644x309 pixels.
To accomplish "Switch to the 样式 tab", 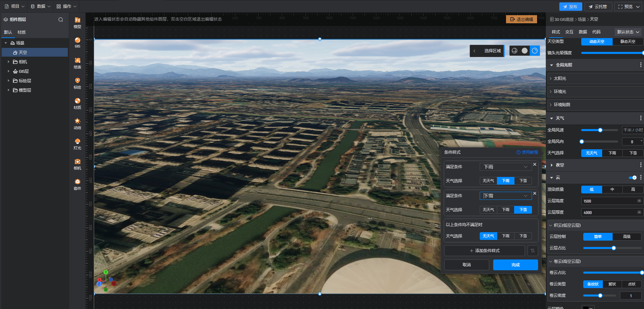I will pyautogui.click(x=556, y=32).
